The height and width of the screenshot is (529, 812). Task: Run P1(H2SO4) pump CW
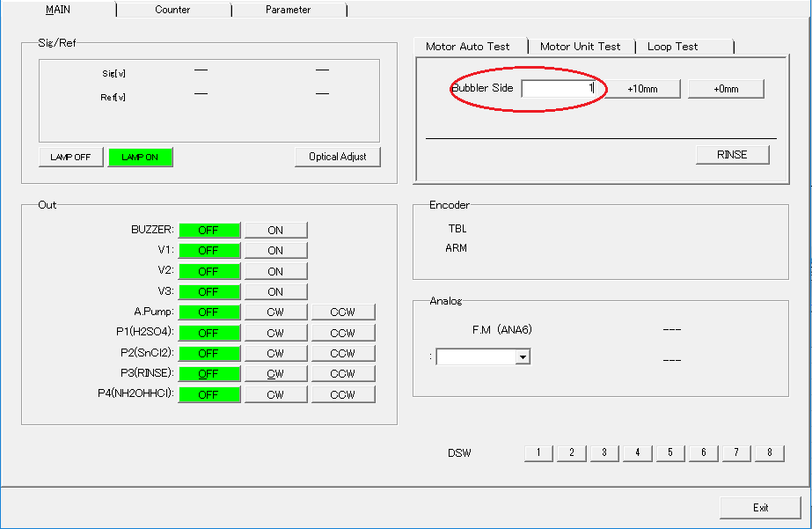pos(275,333)
